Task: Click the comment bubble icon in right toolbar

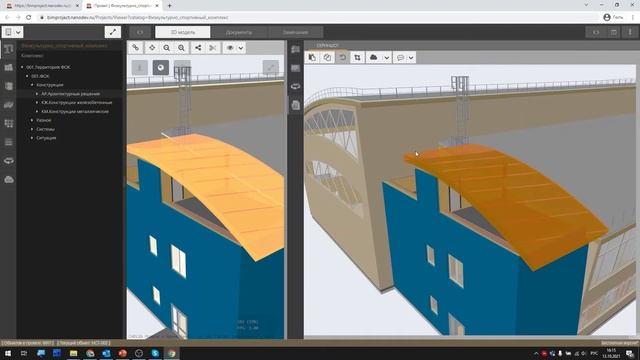Action: point(400,58)
